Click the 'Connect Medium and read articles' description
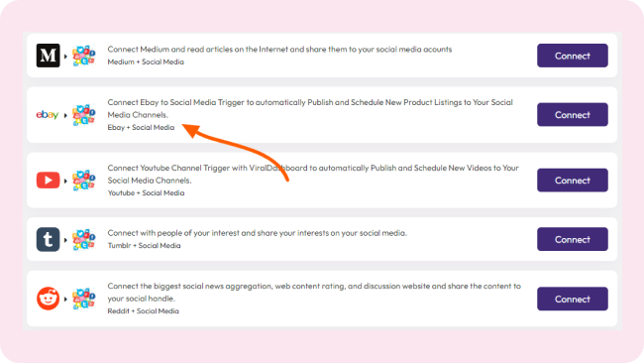 point(279,50)
